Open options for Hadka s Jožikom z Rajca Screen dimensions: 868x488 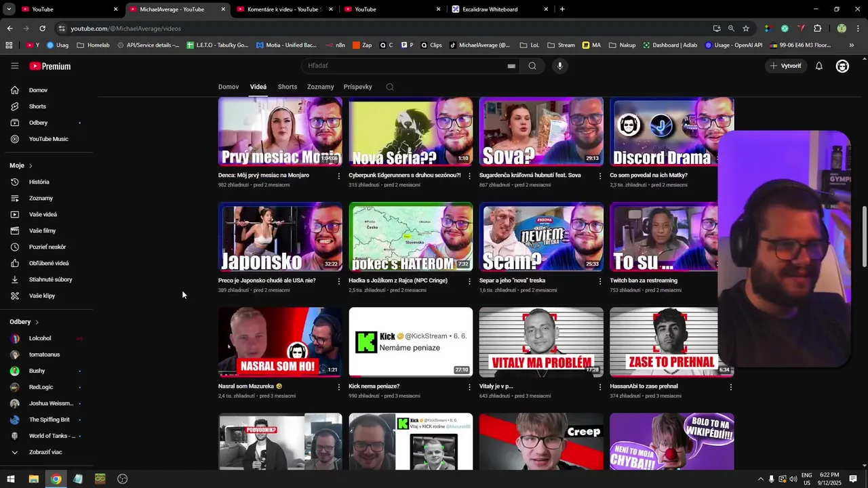(469, 281)
